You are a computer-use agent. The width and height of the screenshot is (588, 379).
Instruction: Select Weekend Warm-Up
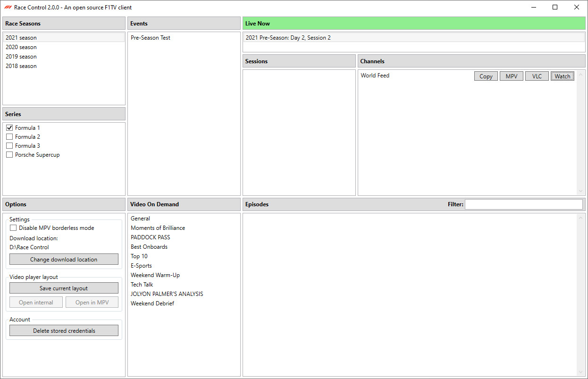click(x=184, y=275)
